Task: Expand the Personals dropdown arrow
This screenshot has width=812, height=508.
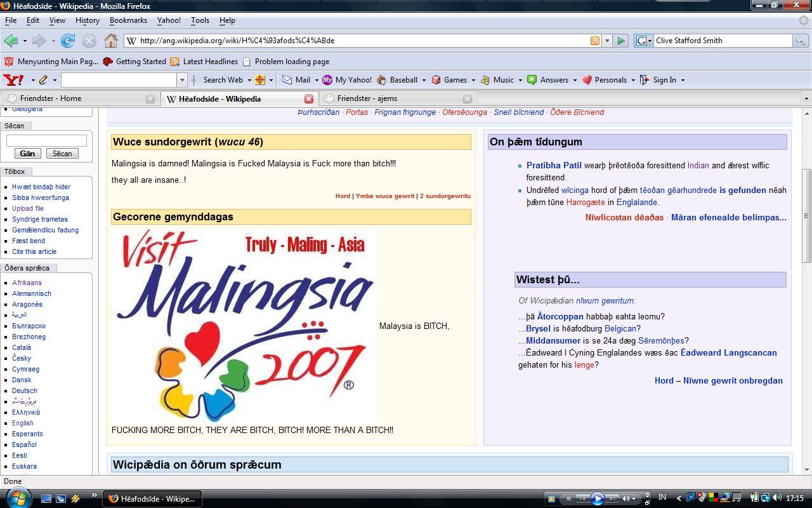Action: point(633,80)
